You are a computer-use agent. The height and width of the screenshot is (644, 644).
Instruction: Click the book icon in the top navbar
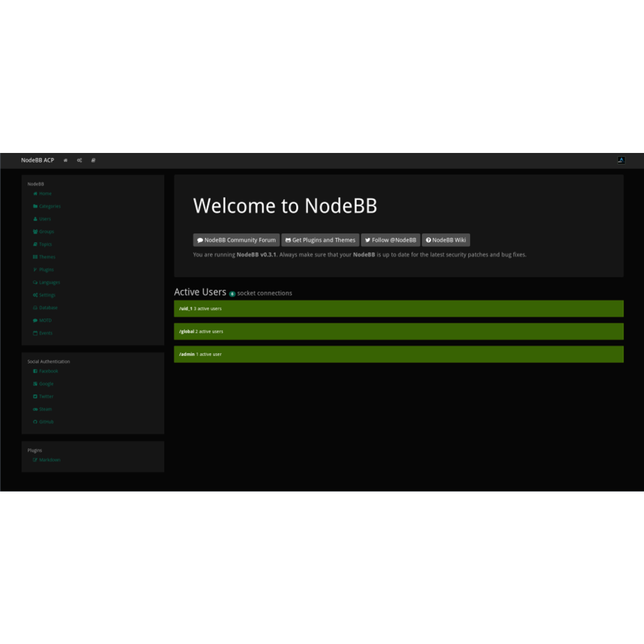click(93, 160)
